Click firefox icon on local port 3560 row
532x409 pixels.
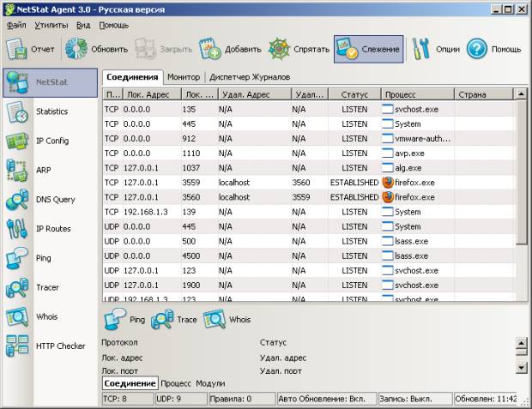pyautogui.click(x=388, y=197)
